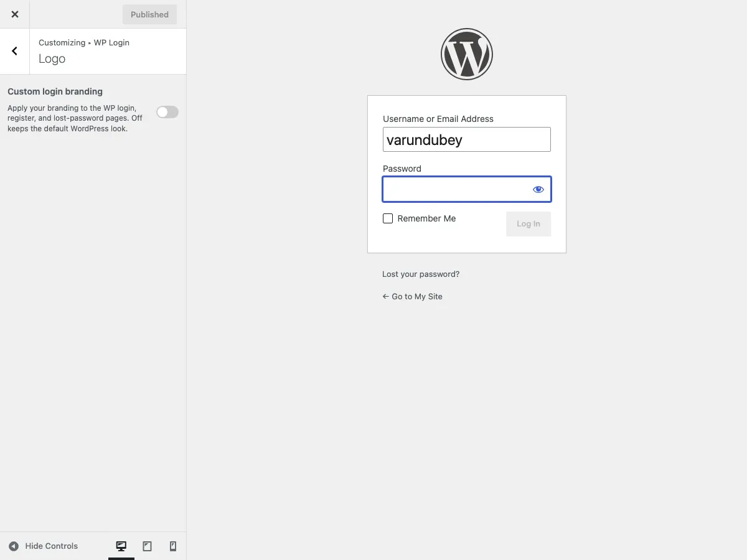Switch to the tablet preview icon
Screen dimensions: 747x560
(148, 546)
